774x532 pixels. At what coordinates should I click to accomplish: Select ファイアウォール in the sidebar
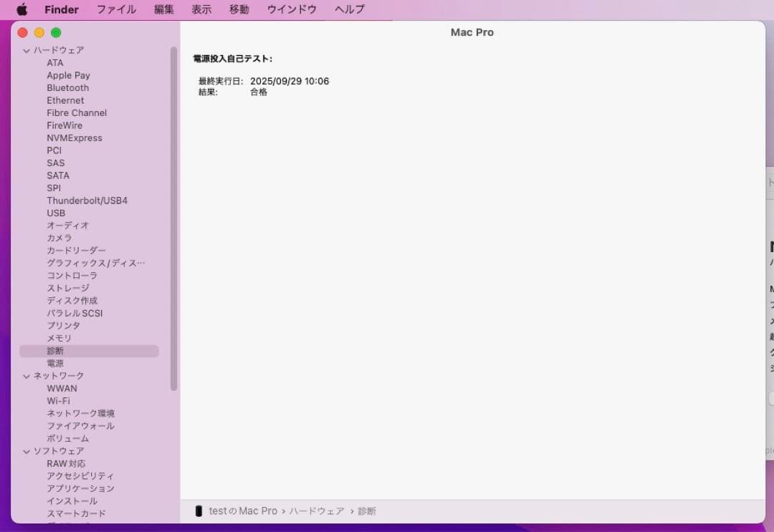[x=80, y=426]
